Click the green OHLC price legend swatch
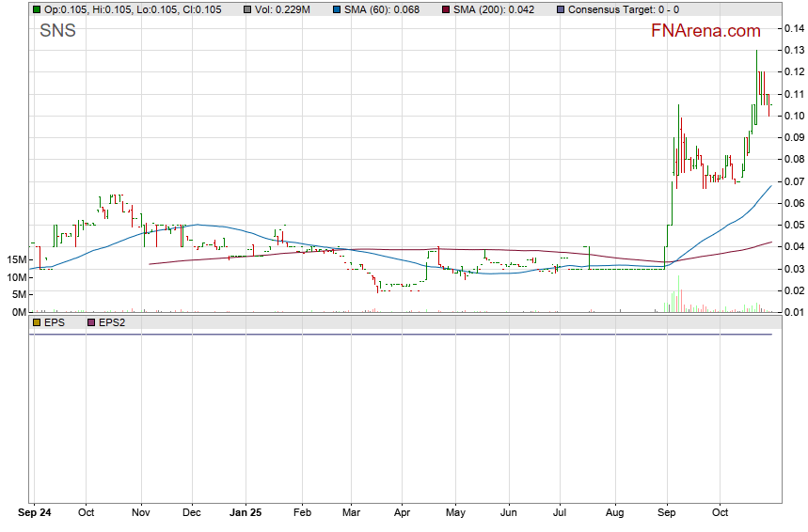The image size is (808, 532). point(37,9)
